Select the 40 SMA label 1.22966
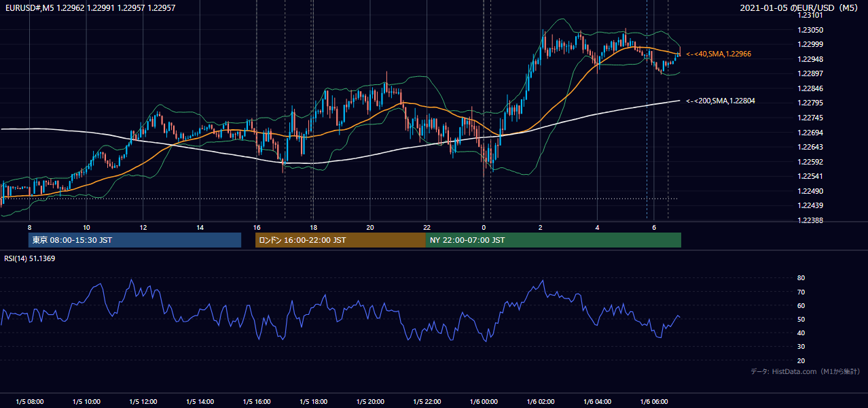This screenshot has width=868, height=408. (719, 54)
